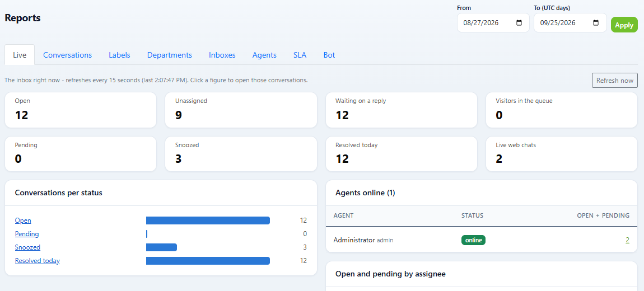The width and height of the screenshot is (644, 291).
Task: Click the Resolved today bar graph
Action: pos(208,261)
